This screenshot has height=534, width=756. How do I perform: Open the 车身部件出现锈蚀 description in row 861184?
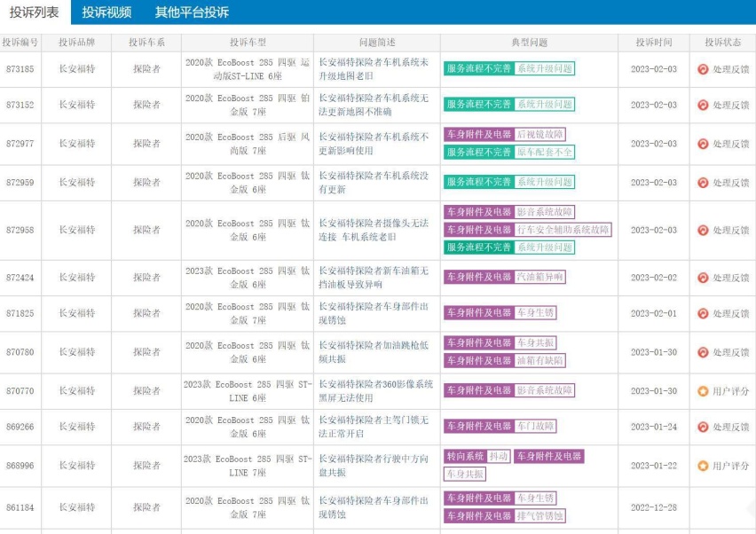tap(374, 507)
